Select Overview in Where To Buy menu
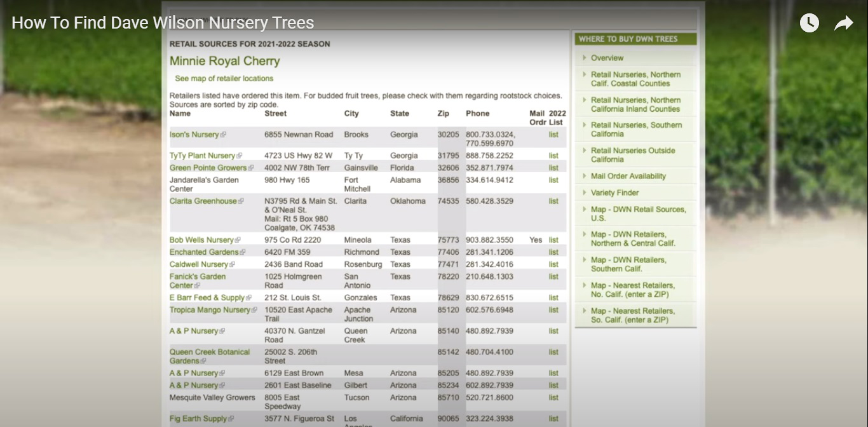Image resolution: width=868 pixels, height=427 pixels. 607,58
